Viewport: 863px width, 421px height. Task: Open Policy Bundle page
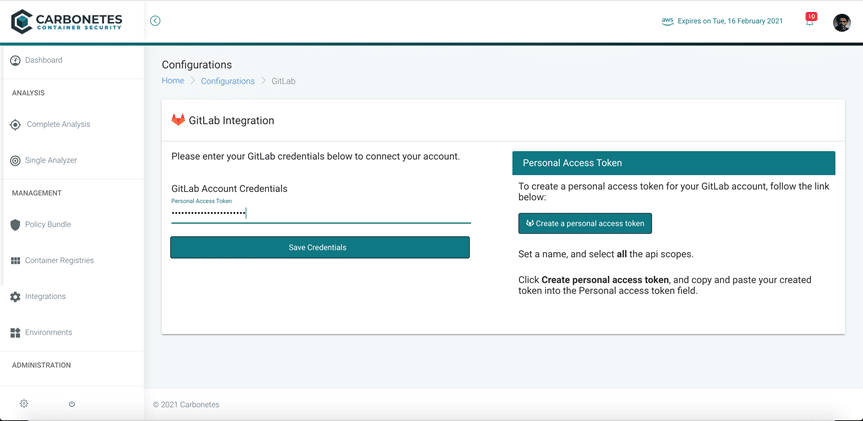48,225
